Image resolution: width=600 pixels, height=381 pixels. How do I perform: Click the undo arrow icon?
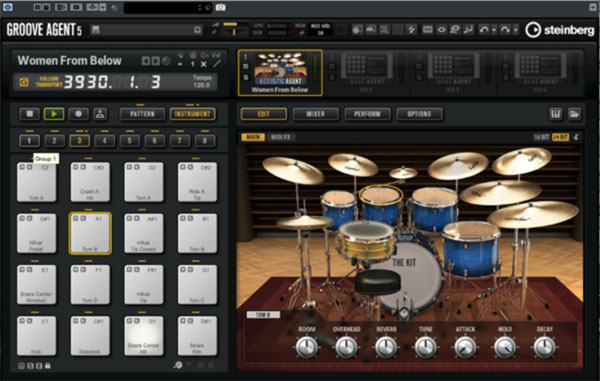coord(484,29)
